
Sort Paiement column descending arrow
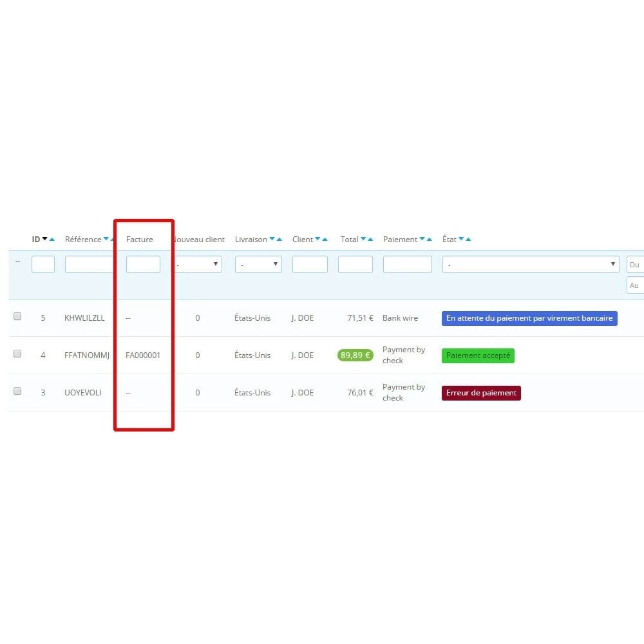[x=422, y=239]
